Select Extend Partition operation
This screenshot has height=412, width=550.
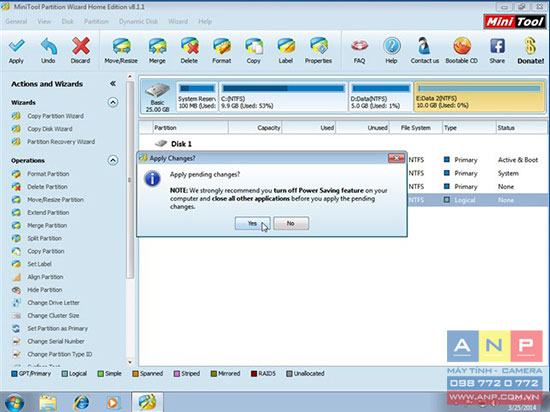(x=48, y=213)
